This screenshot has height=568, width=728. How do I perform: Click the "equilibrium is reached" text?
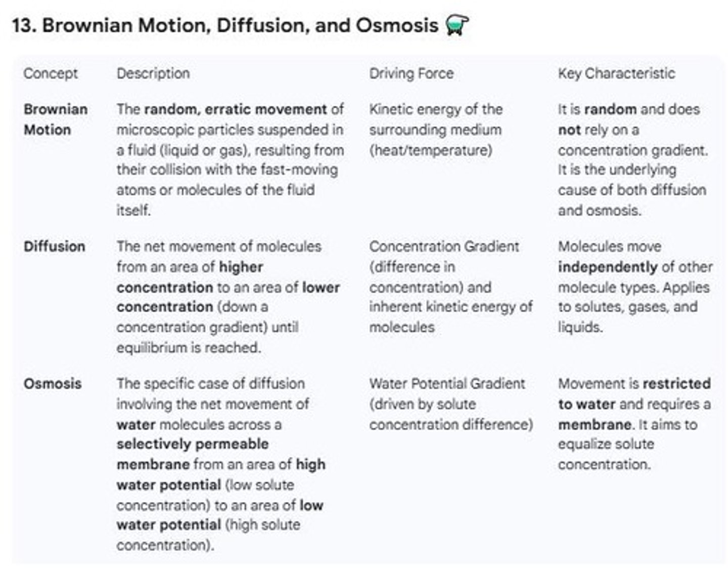(x=189, y=348)
